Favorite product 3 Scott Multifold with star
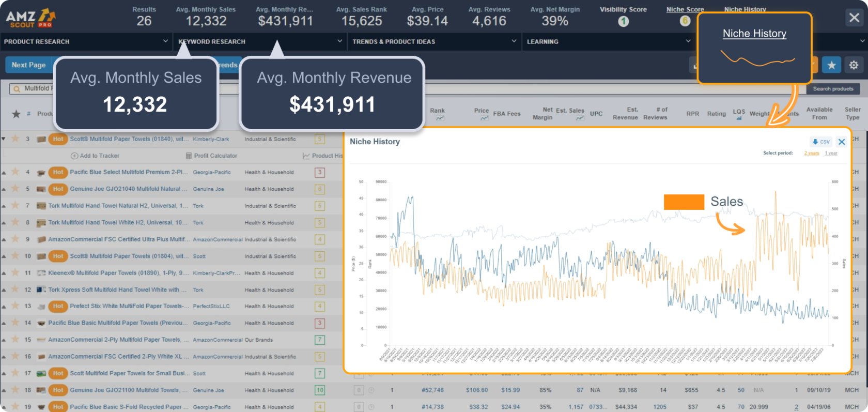This screenshot has height=412, width=868. coord(15,139)
